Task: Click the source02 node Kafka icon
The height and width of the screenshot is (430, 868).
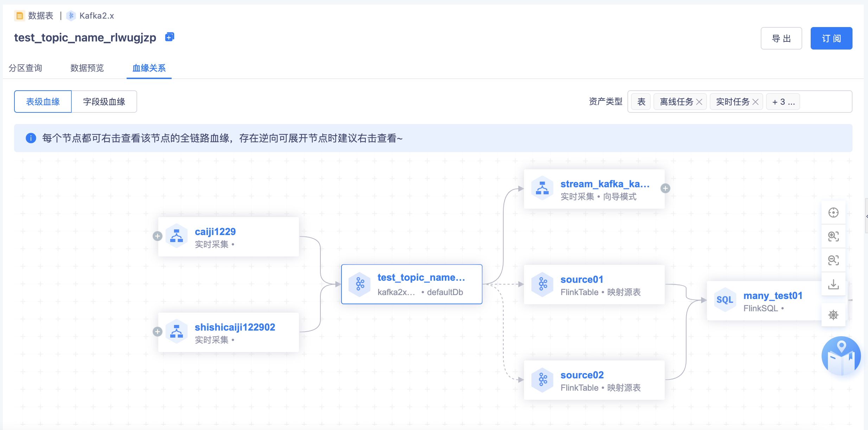Action: pyautogui.click(x=542, y=379)
